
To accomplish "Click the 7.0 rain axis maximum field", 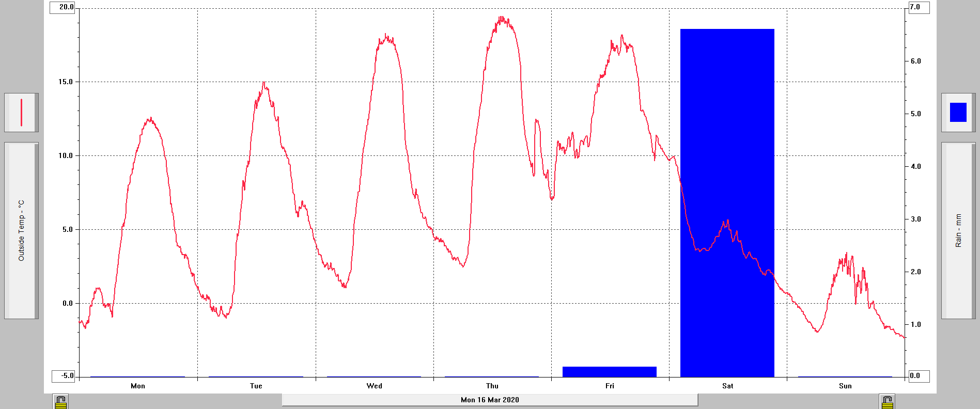I will tap(918, 7).
